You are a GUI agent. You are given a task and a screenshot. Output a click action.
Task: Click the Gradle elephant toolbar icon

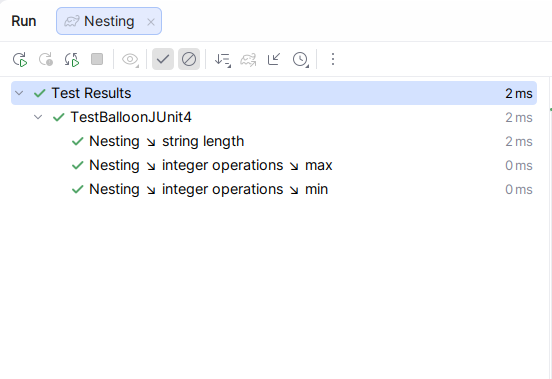click(x=248, y=59)
